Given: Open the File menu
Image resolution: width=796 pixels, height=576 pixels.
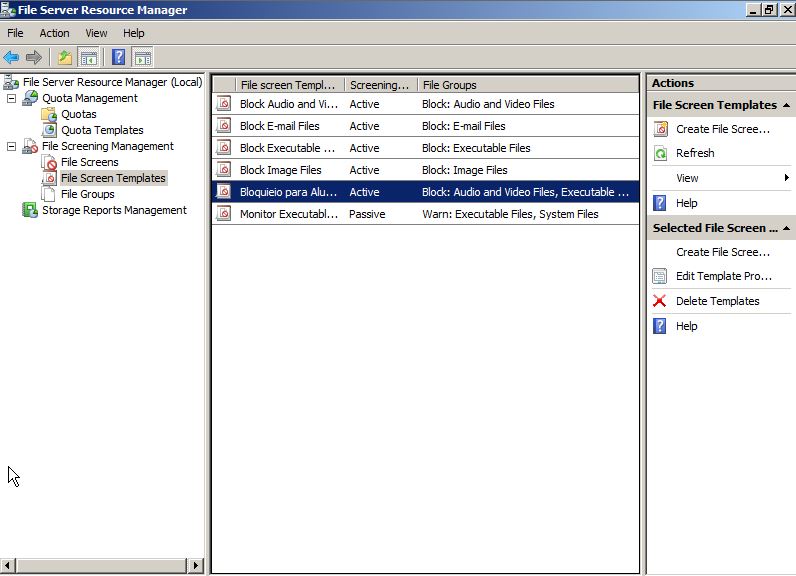Looking at the screenshot, I should coord(15,33).
